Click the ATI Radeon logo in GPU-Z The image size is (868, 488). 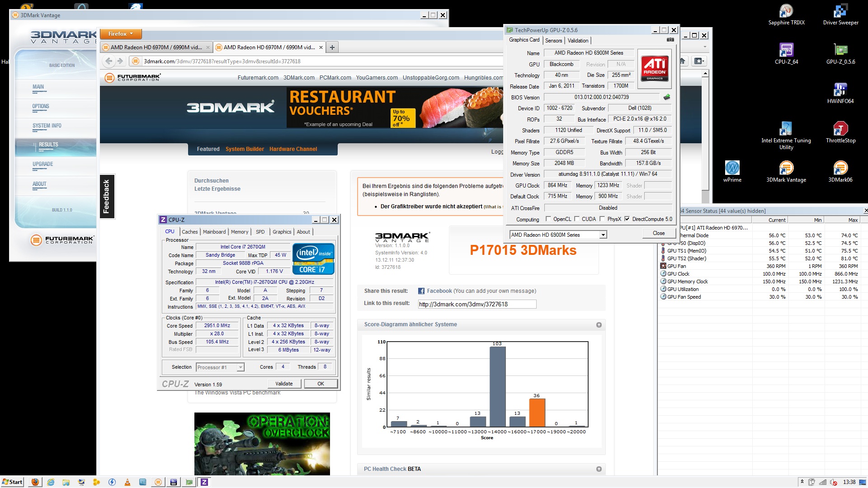coord(654,69)
